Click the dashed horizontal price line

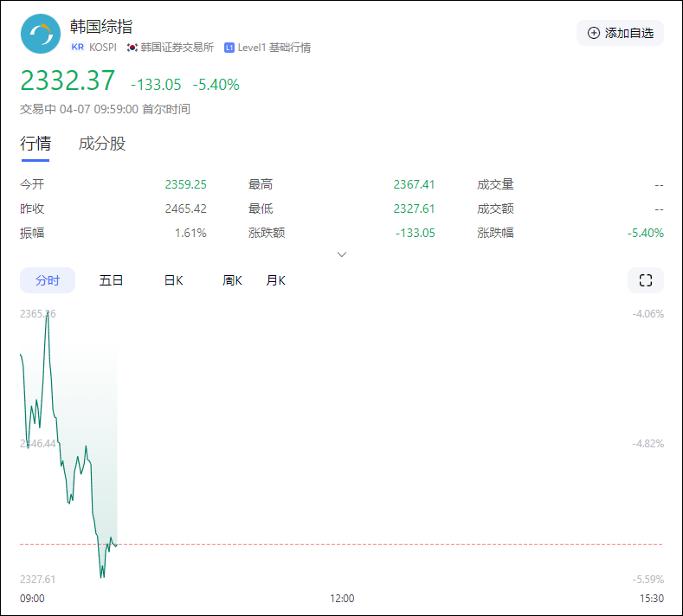390,544
